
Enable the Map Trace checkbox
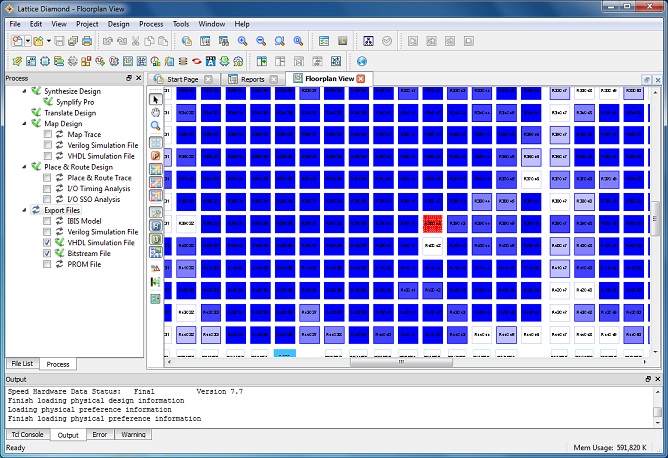click(x=48, y=134)
